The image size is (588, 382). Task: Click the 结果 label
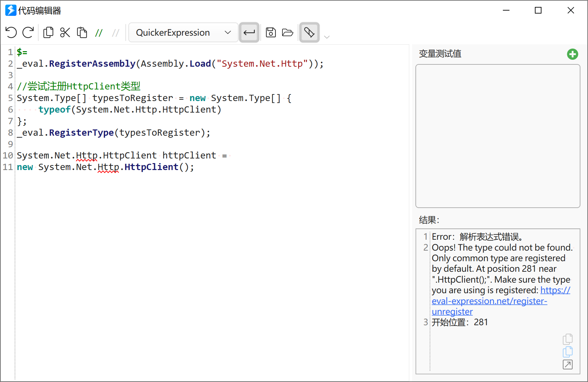click(429, 220)
